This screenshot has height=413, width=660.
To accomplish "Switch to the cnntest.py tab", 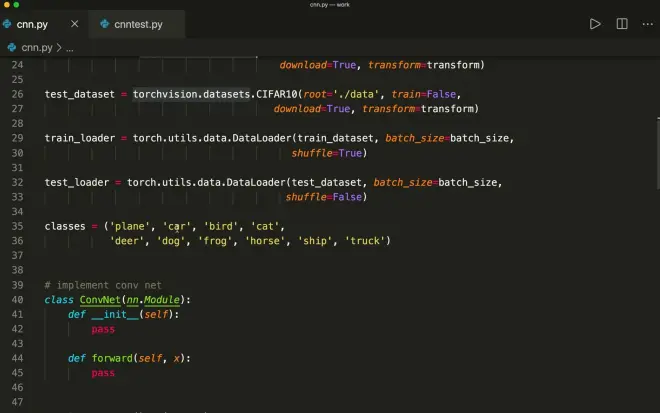I will (137, 24).
